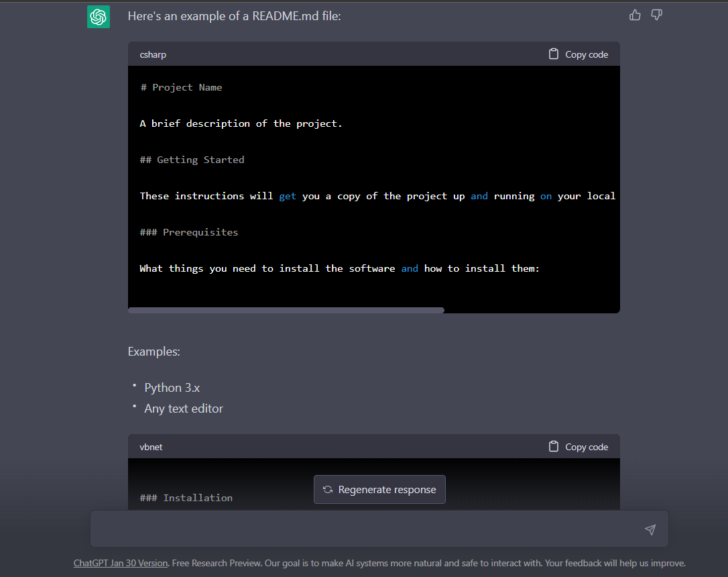Viewport: 728px width, 577px height.
Task: Copy code from the vbnet code block
Action: (x=587, y=446)
